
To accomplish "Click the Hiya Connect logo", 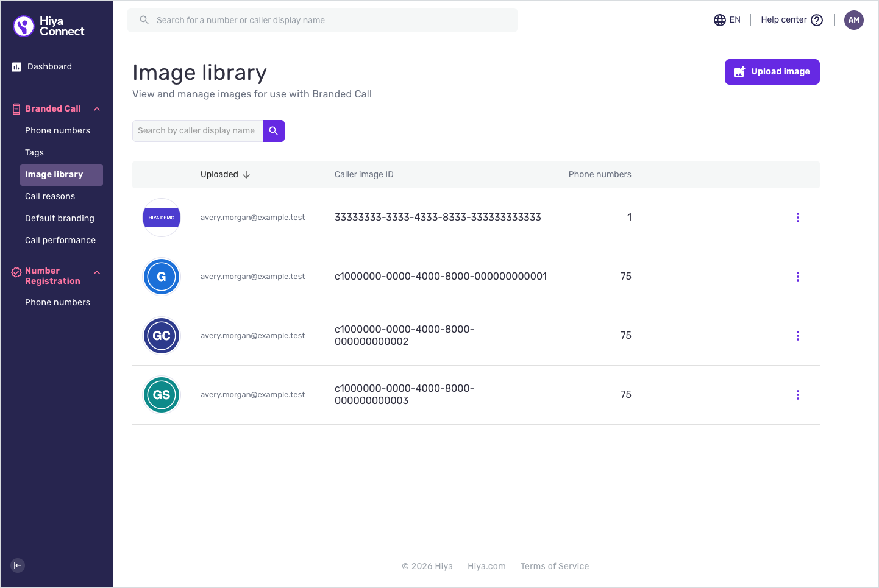I will (x=49, y=26).
